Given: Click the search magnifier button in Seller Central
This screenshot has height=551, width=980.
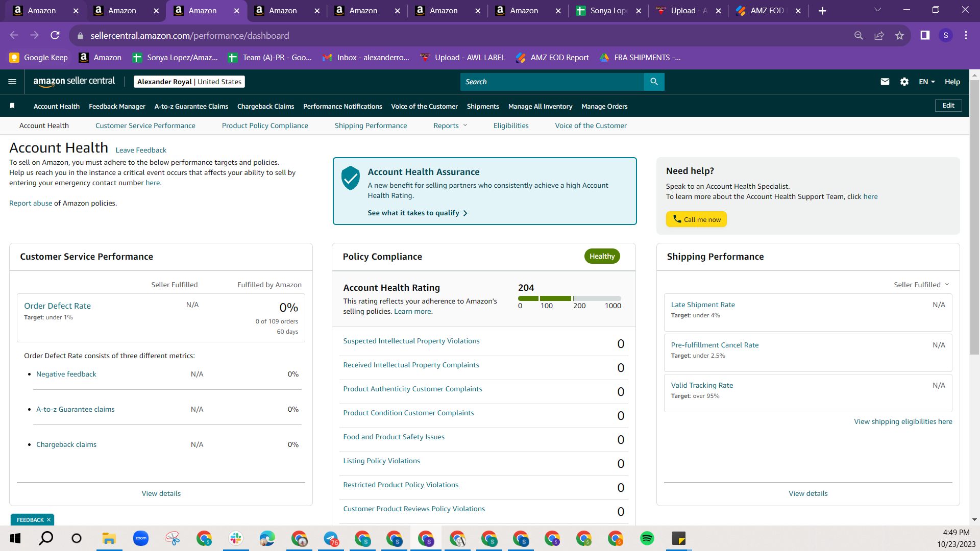Looking at the screenshot, I should [654, 82].
